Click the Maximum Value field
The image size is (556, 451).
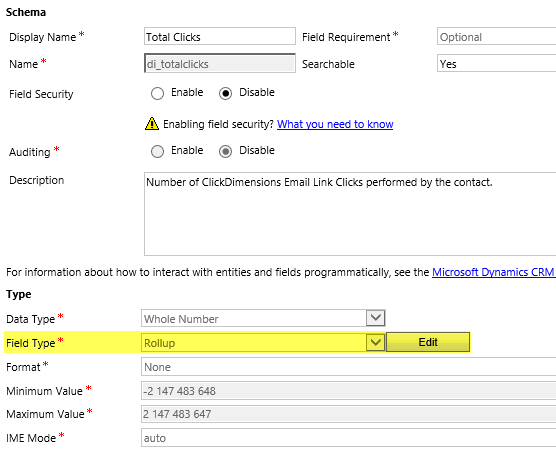click(349, 414)
